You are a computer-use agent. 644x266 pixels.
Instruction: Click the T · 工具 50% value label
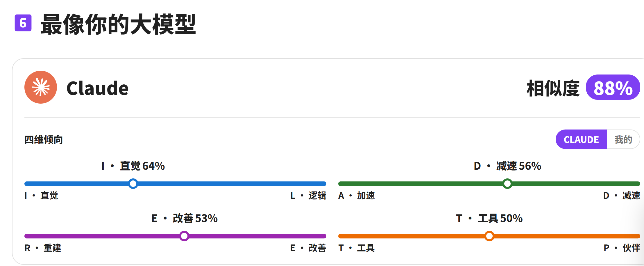(x=489, y=218)
